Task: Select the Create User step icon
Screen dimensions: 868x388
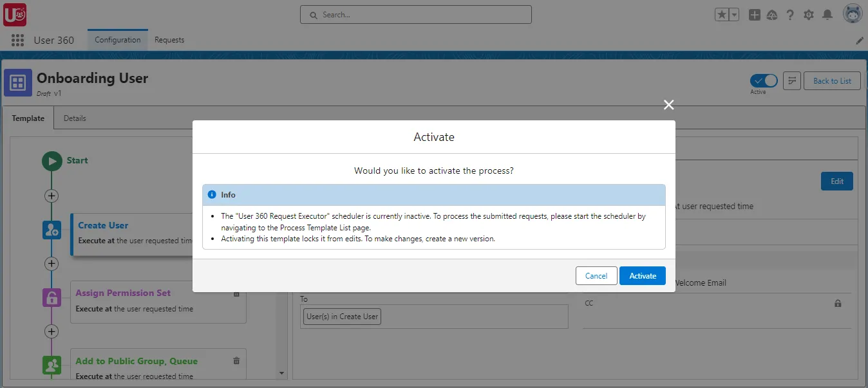Action: coord(52,230)
